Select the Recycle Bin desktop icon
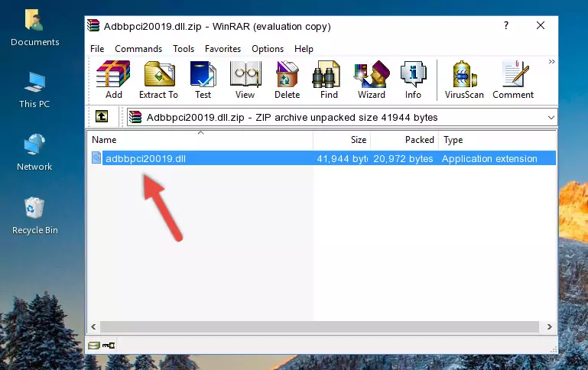The width and height of the screenshot is (588, 370). click(35, 216)
